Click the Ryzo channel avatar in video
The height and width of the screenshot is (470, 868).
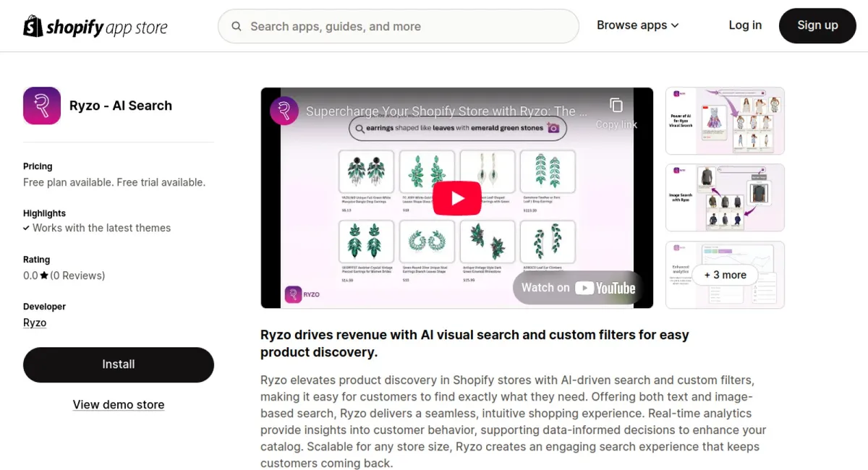pos(284,111)
